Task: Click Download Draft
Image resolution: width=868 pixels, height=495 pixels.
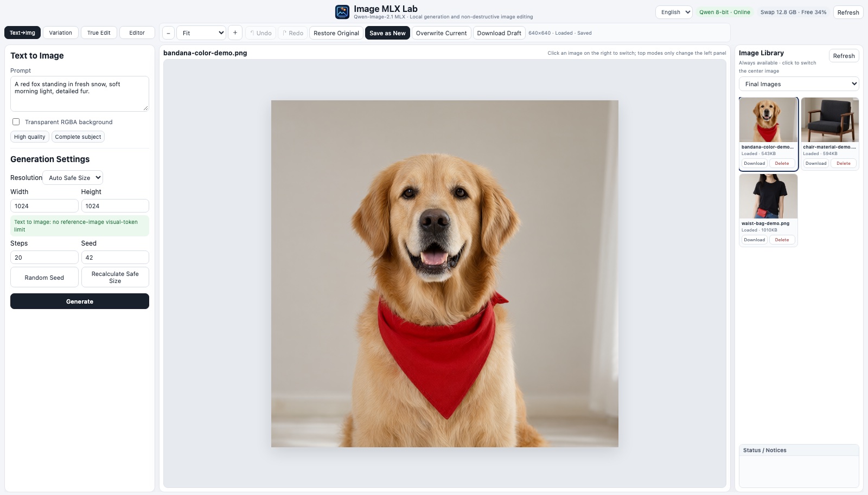Action: coord(499,33)
